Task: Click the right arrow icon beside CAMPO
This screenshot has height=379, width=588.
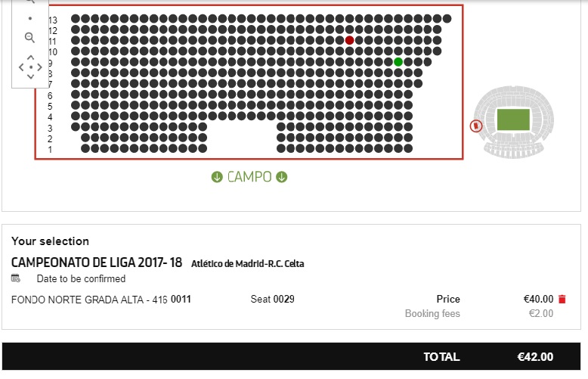Action: [x=282, y=177]
